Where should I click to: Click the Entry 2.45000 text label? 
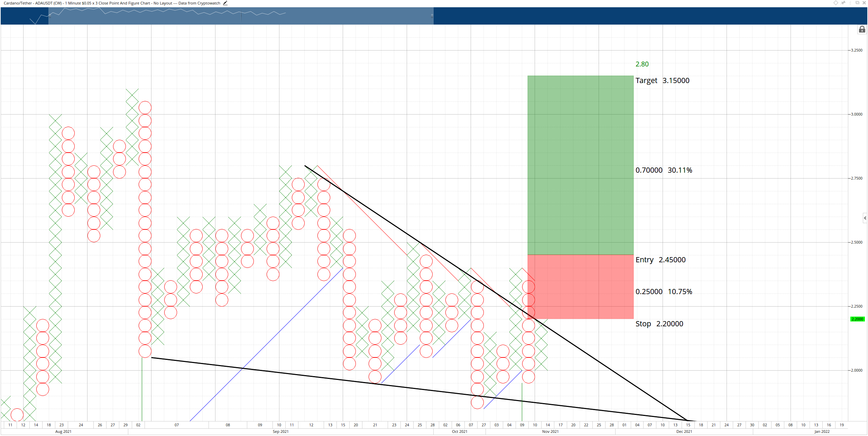click(x=661, y=260)
